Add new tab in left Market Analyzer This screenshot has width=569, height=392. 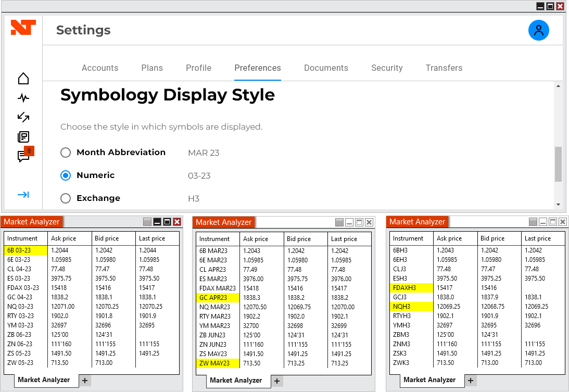(85, 381)
